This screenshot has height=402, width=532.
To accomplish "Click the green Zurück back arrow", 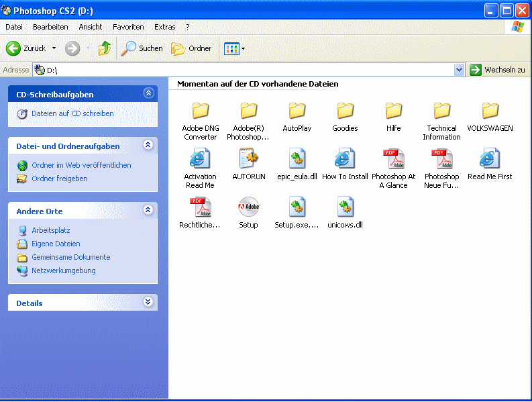I will 13,48.
